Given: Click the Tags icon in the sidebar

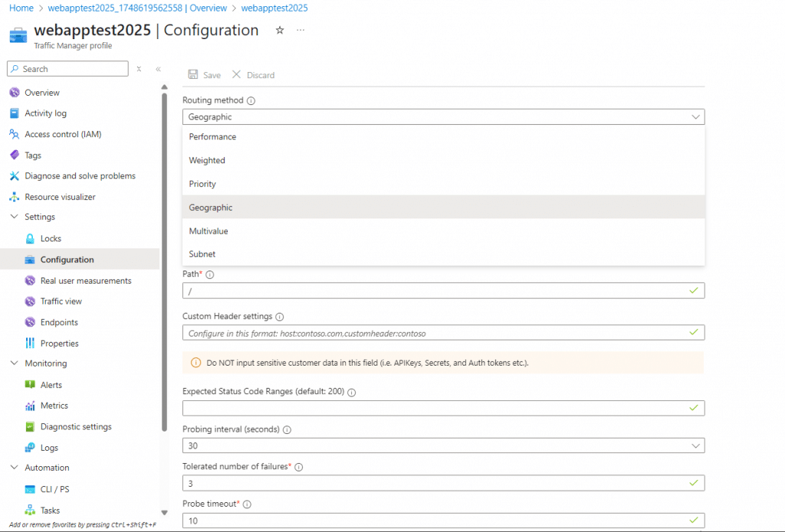Looking at the screenshot, I should pos(14,155).
